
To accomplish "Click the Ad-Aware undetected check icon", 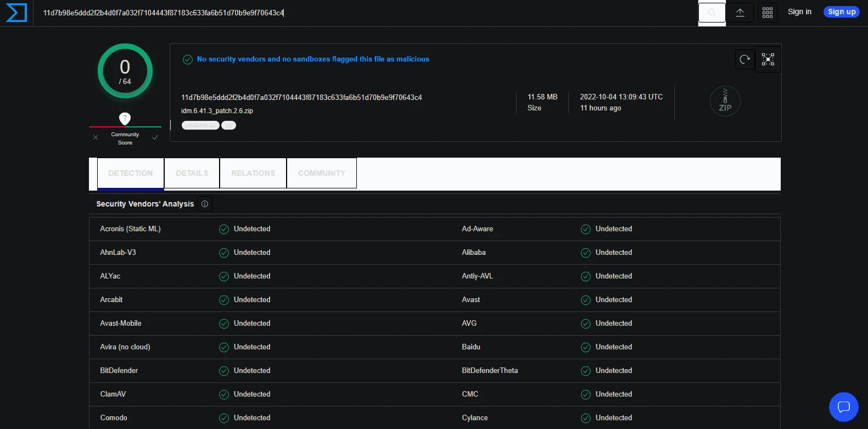I will [x=586, y=229].
